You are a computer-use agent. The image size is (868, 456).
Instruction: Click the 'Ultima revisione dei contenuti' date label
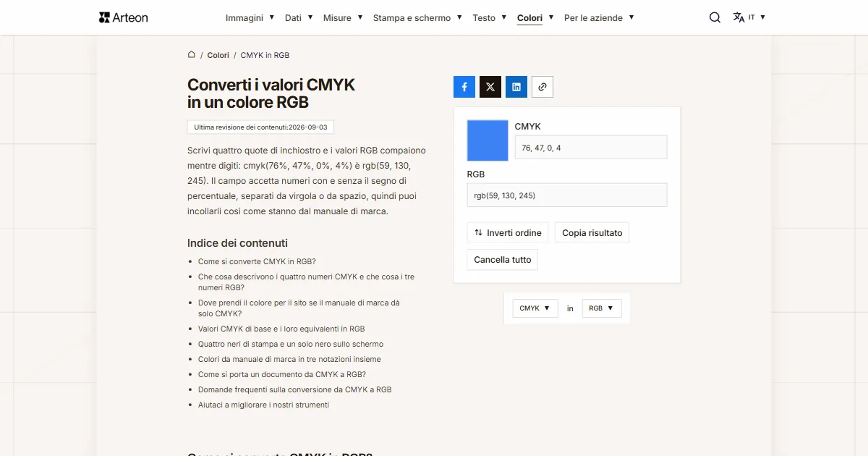[x=260, y=127]
